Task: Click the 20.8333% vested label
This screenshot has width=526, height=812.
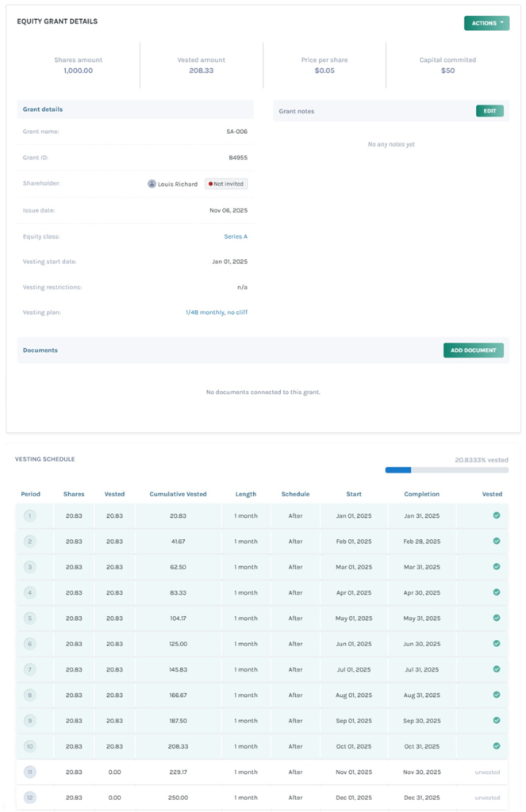Action: pyautogui.click(x=482, y=460)
